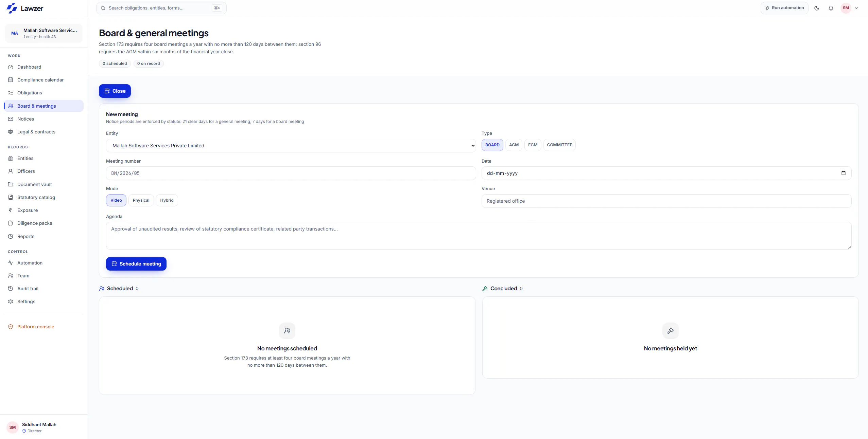Click the Document vault folder icon
This screenshot has width=868, height=439.
point(11,184)
